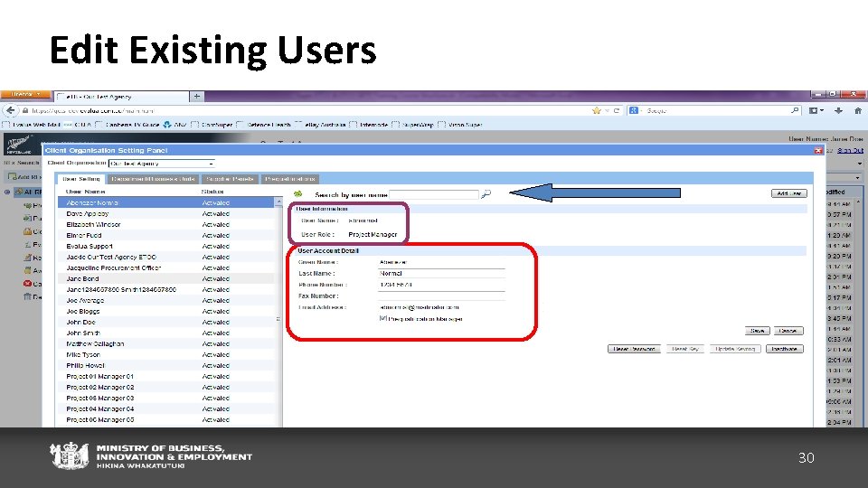Select Jacqueline Procurement Officer row

coord(166,267)
